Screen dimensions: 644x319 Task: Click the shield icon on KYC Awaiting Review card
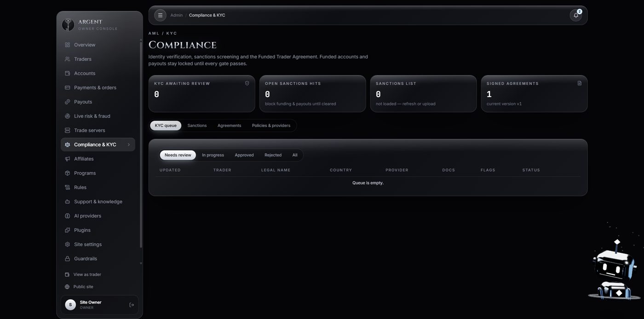tap(247, 83)
